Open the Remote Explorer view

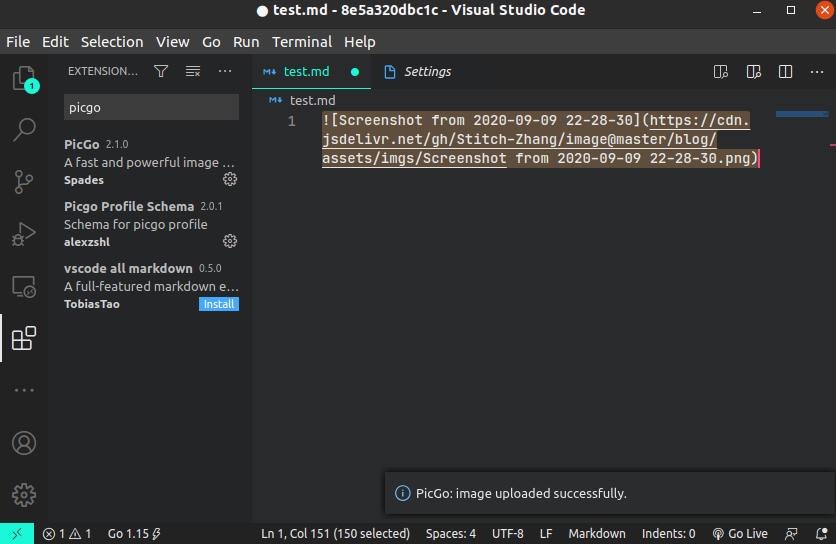pyautogui.click(x=23, y=287)
